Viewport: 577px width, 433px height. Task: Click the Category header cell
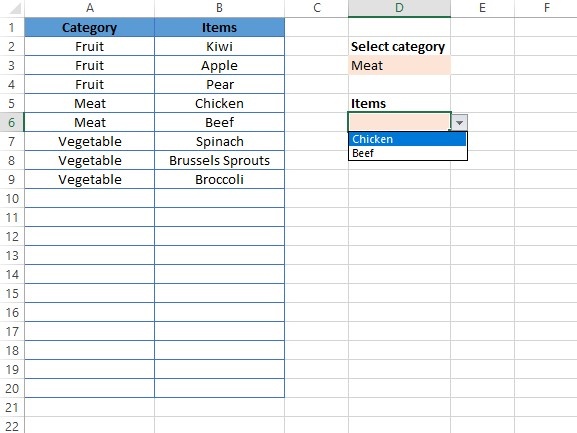[x=89, y=28]
